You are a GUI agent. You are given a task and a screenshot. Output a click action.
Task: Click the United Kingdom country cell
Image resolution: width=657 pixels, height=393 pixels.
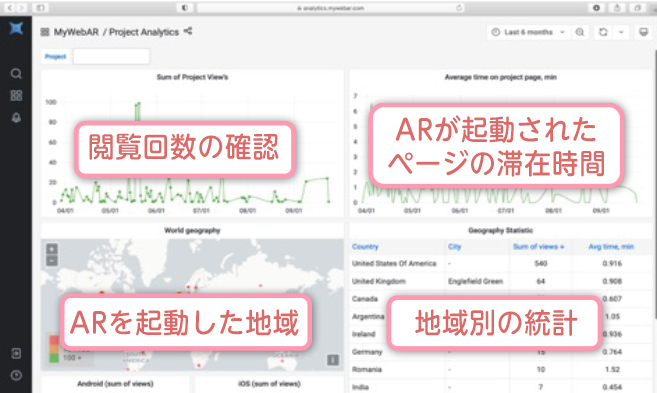tap(379, 281)
